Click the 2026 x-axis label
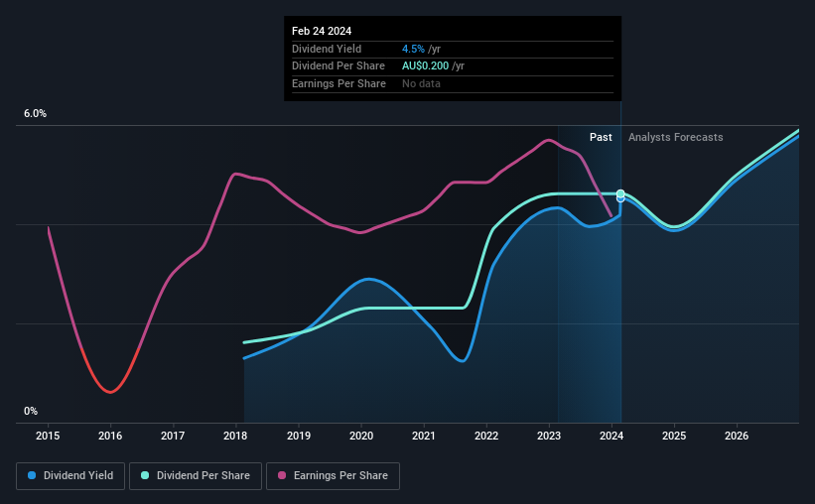The height and width of the screenshot is (504, 815). pyautogui.click(x=737, y=436)
